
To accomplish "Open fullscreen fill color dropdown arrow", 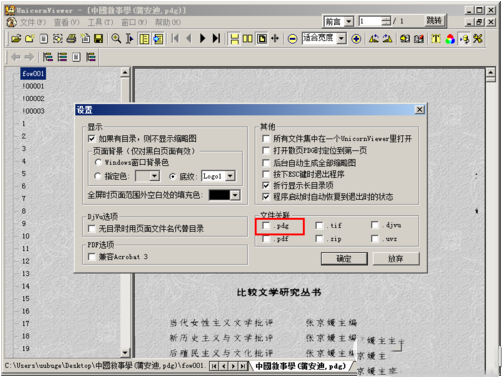I will coord(235,195).
